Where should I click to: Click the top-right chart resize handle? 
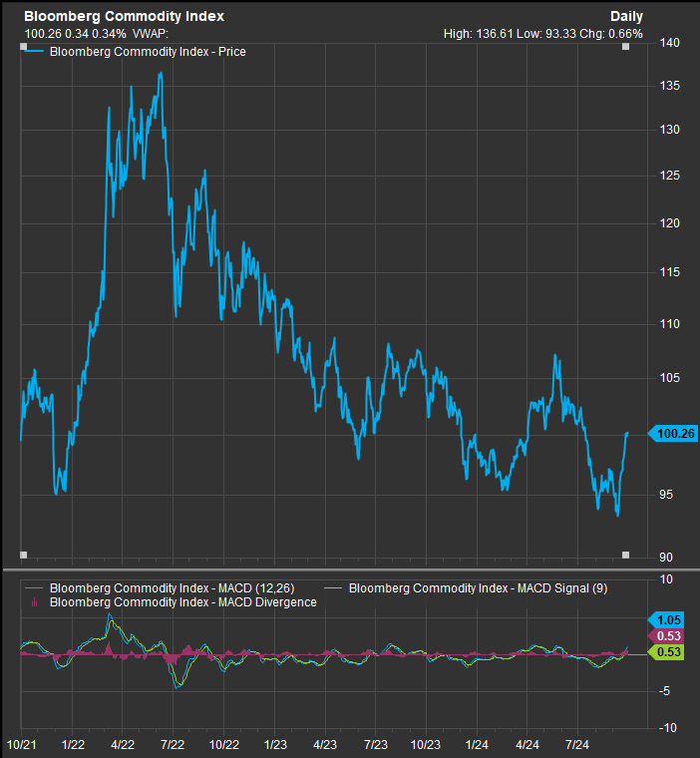click(x=625, y=47)
